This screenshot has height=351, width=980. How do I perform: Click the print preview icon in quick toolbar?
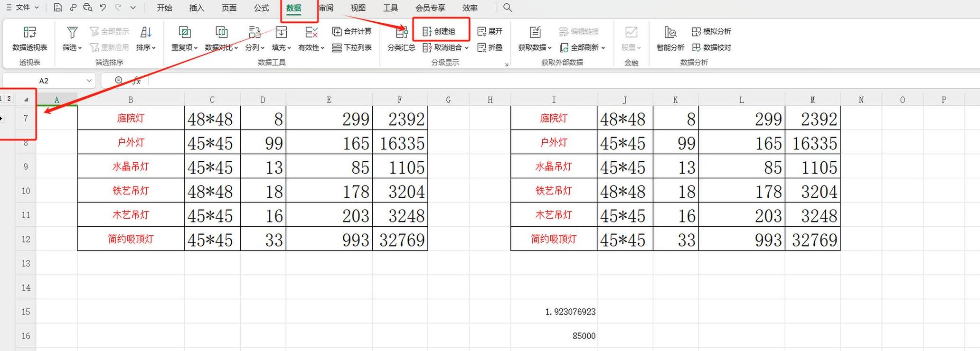88,8
